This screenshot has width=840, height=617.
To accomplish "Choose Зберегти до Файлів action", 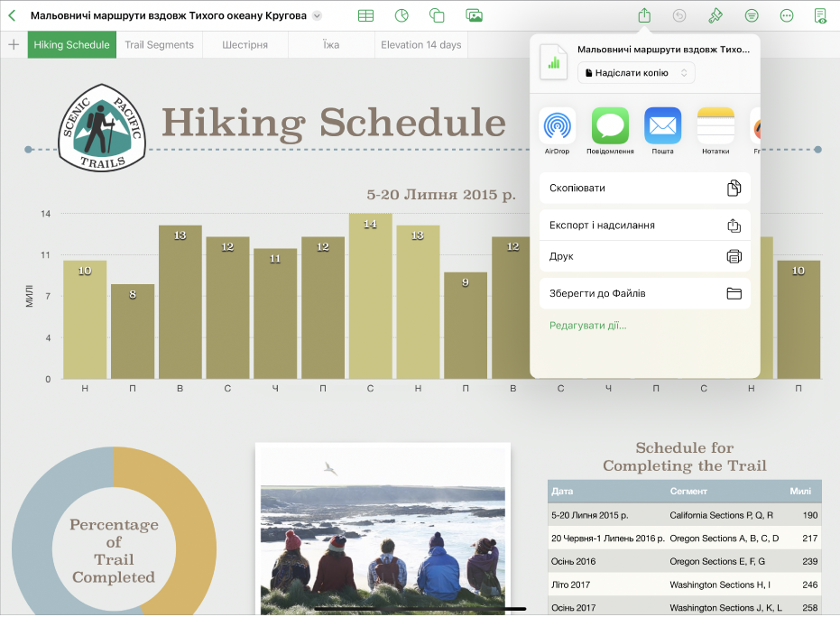I will pos(644,293).
